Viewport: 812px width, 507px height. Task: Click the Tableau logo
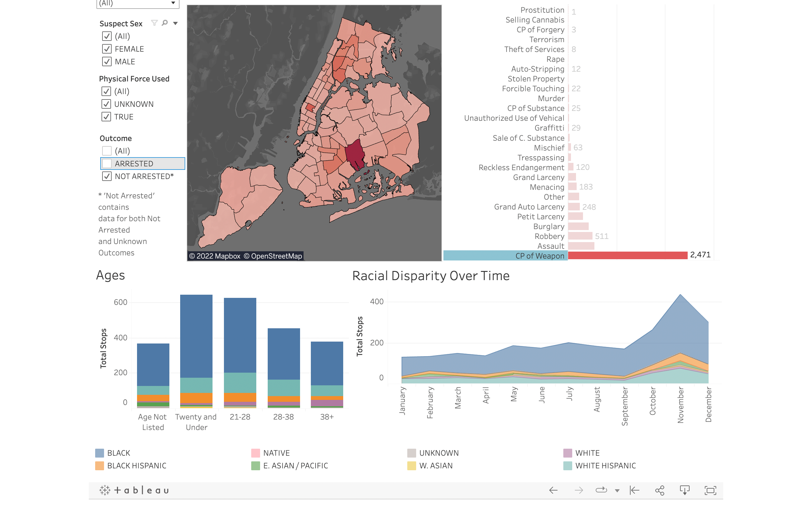(134, 490)
